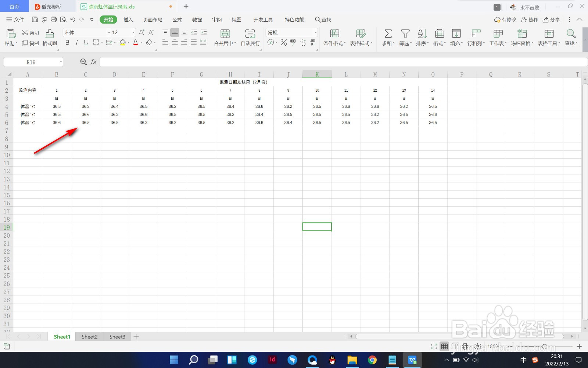Toggle horizontal center alignment
588x368 pixels.
pyautogui.click(x=175, y=43)
